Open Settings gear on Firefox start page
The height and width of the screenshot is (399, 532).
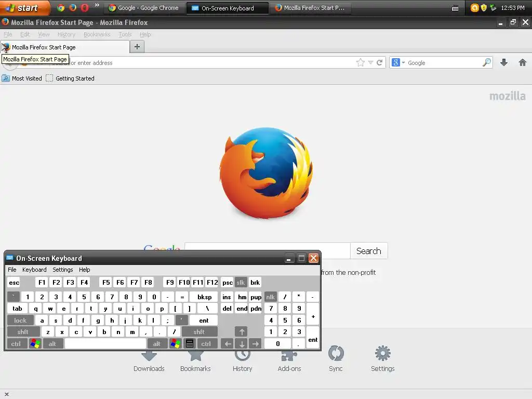(x=383, y=358)
